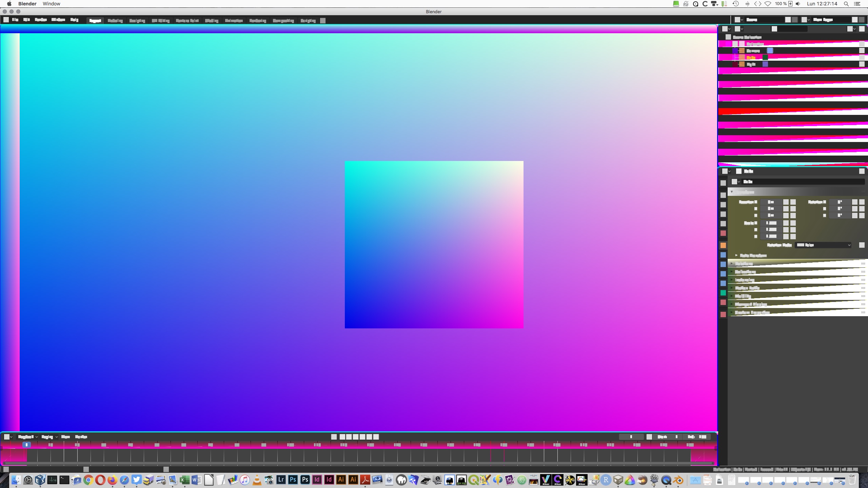Click the Blender logo icon in the top bar

[x=6, y=20]
